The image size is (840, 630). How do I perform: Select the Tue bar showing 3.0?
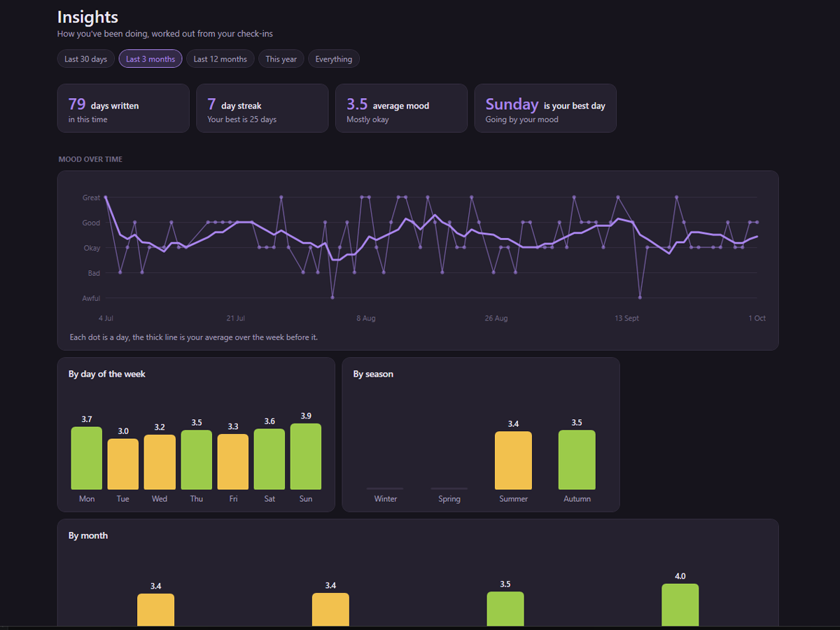(123, 464)
